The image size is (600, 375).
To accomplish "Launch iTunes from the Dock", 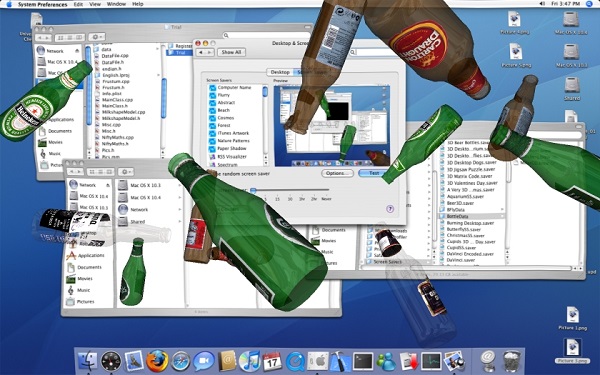I will [249, 361].
